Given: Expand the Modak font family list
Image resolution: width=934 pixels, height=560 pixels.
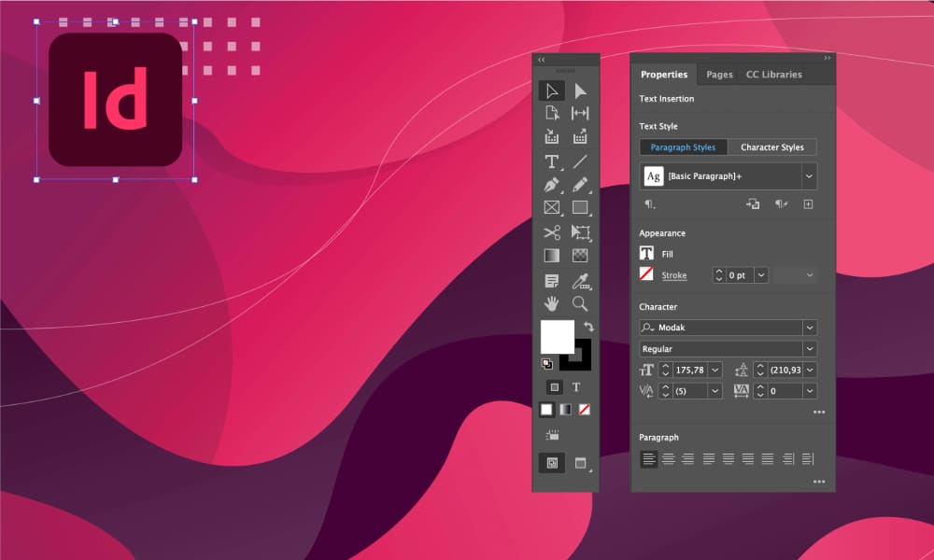Looking at the screenshot, I should [x=810, y=328].
